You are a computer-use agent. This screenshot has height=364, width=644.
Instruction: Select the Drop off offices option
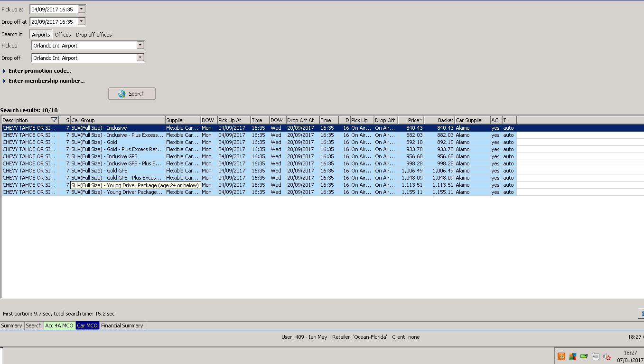click(x=94, y=35)
